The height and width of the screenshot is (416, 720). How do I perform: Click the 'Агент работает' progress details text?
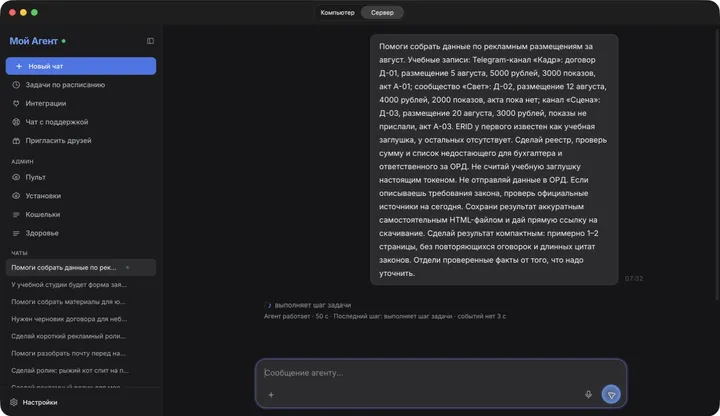tap(385, 316)
